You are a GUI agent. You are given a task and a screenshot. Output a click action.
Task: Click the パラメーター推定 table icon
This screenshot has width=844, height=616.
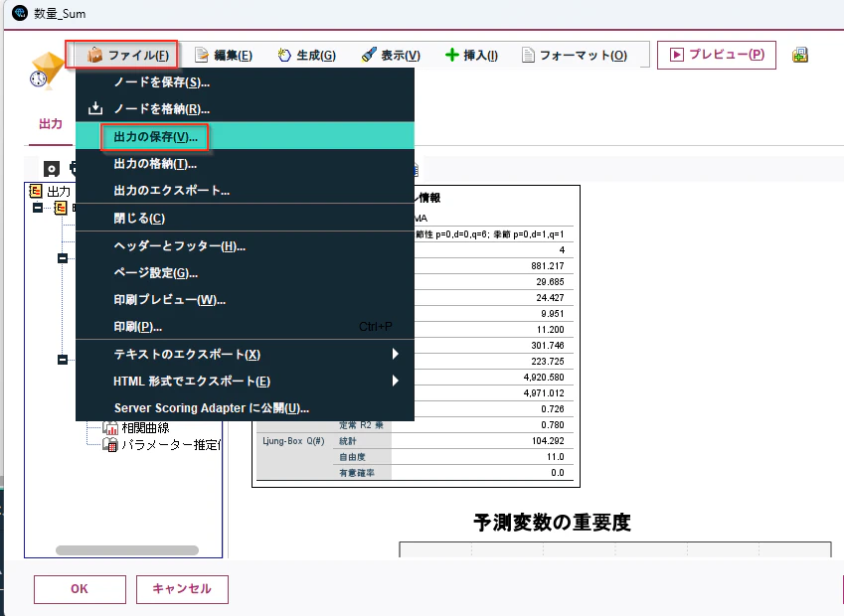coord(110,445)
